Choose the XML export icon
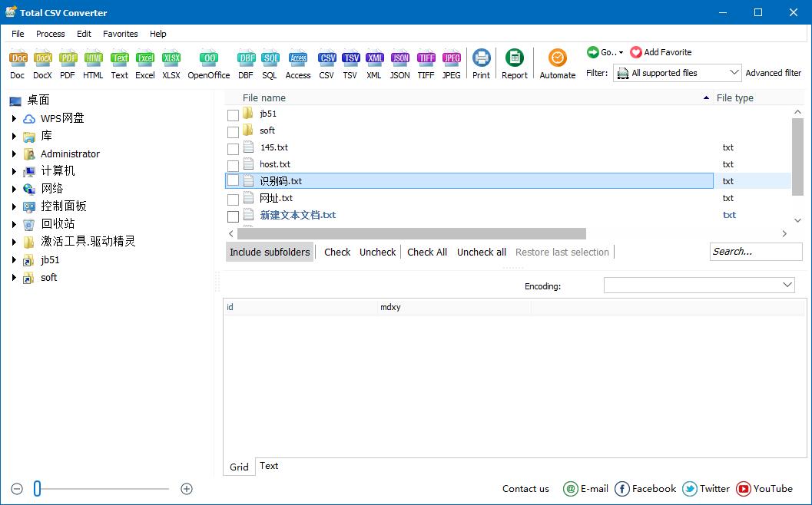The width and height of the screenshot is (812, 505). 374,58
